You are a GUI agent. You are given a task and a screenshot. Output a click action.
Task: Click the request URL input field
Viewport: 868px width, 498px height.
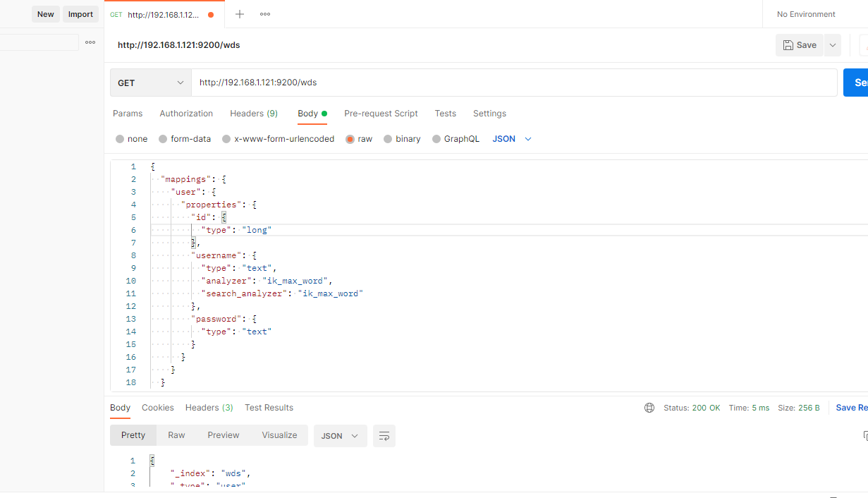click(514, 83)
